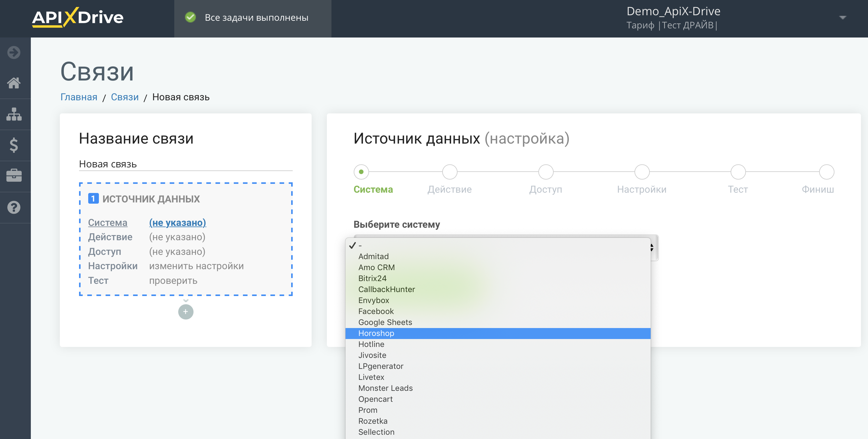Screen dimensions: 868x439
Task: Choose Hotline from the system list
Action: [x=498, y=344]
